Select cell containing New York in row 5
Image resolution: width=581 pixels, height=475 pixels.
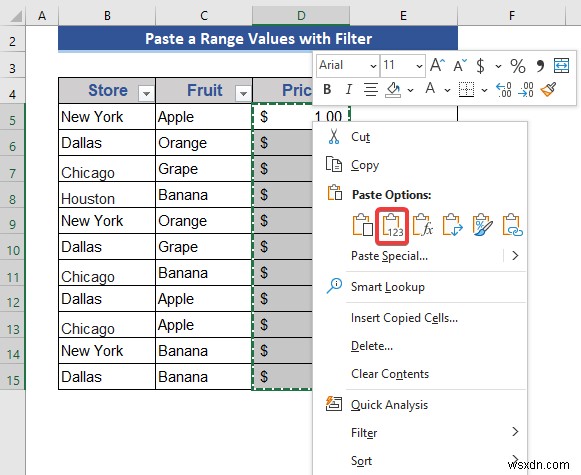107,117
